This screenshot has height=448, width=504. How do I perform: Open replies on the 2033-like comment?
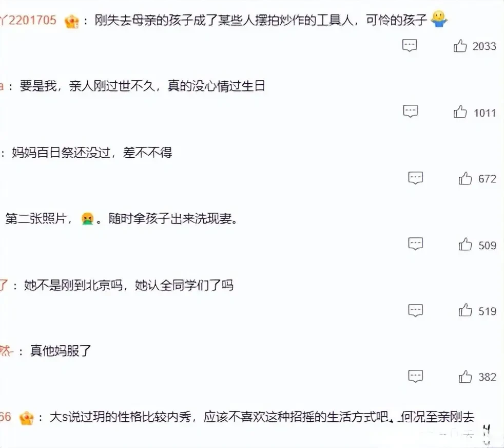[410, 45]
